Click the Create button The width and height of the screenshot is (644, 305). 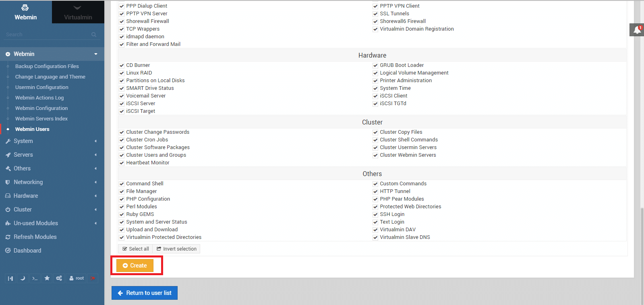(135, 266)
